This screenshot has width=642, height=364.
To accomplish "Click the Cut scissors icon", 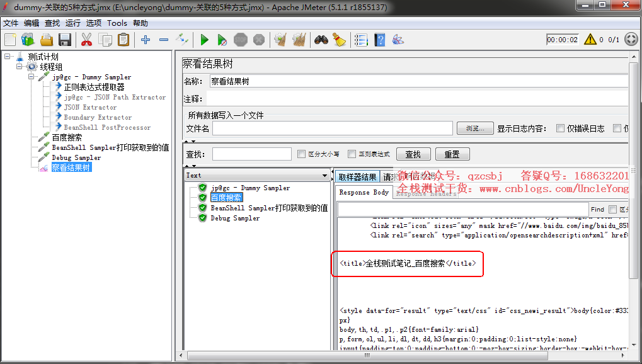I will tap(86, 40).
